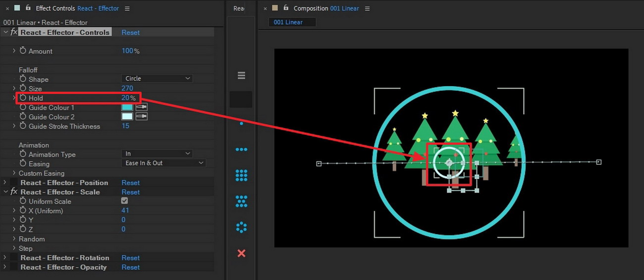644x280 pixels.
Task: Reset the React - Effector - Opacity effect
Action: (x=130, y=267)
